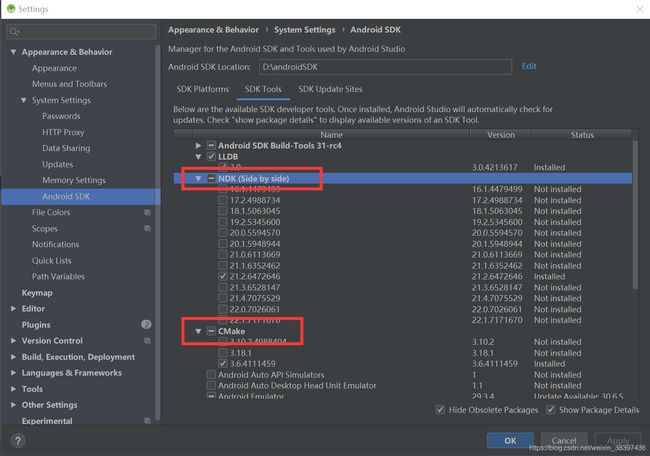The height and width of the screenshot is (456, 650).
Task: Click the settings sidebar scrollbar
Action: pos(158,232)
